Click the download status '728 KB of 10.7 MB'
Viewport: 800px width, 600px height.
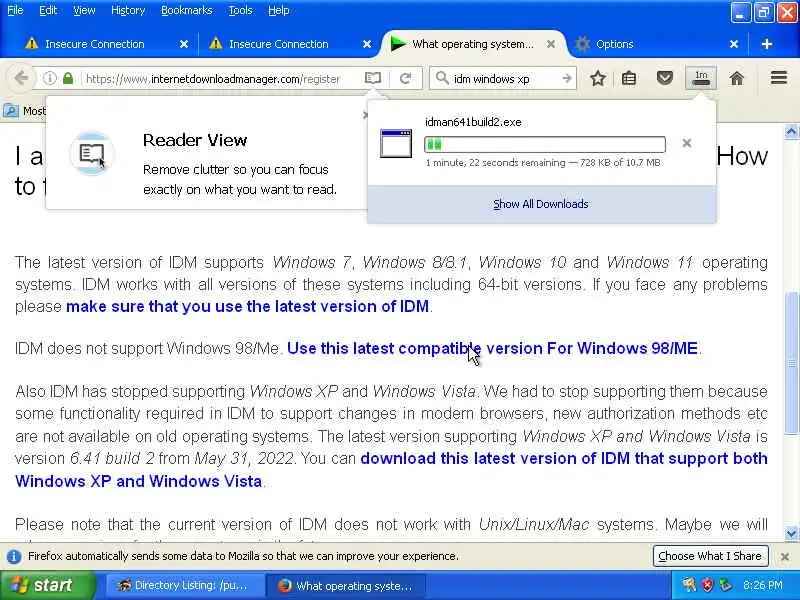pos(620,163)
